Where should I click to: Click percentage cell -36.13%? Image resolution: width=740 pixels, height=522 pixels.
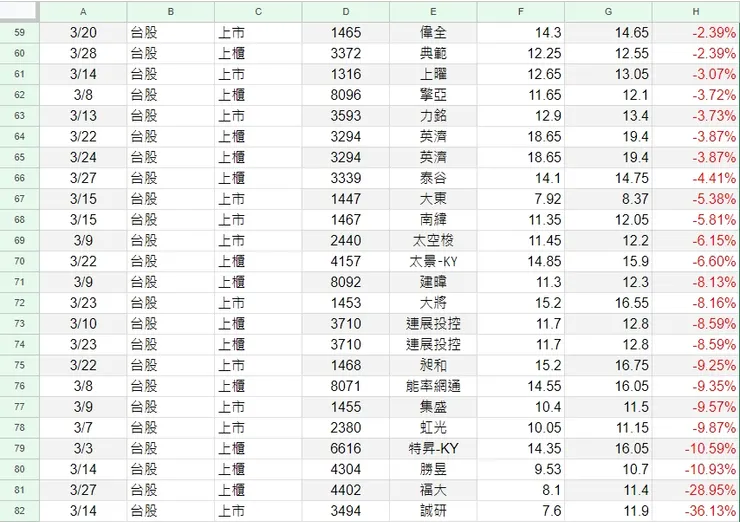pyautogui.click(x=696, y=511)
